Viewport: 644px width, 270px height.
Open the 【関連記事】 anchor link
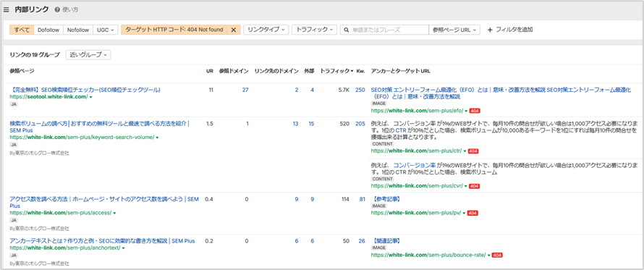(386, 241)
